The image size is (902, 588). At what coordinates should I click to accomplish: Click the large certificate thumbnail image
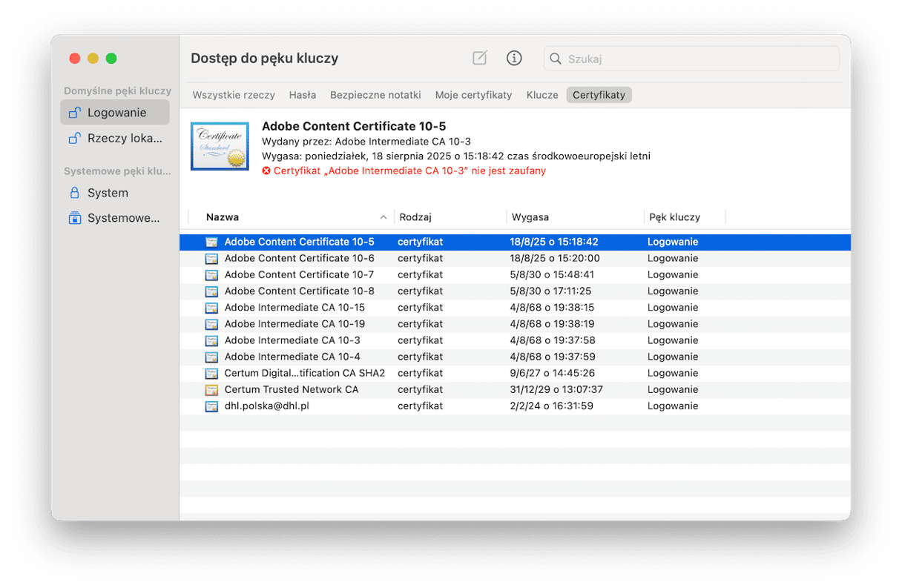tap(220, 147)
